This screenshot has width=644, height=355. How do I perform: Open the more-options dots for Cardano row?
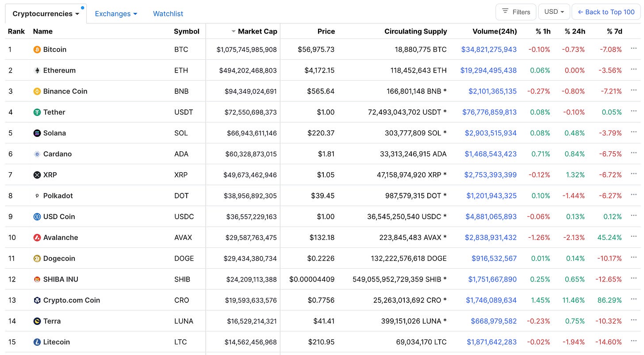click(633, 153)
